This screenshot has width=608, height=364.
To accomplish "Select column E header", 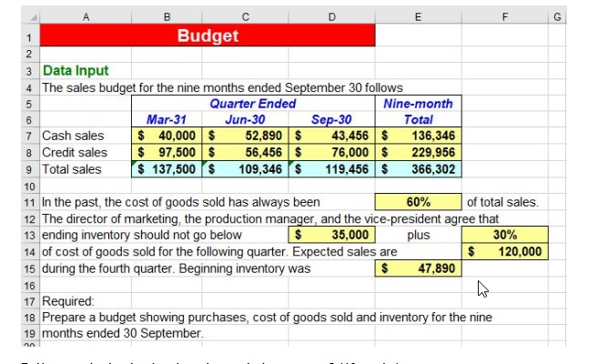I will [418, 17].
